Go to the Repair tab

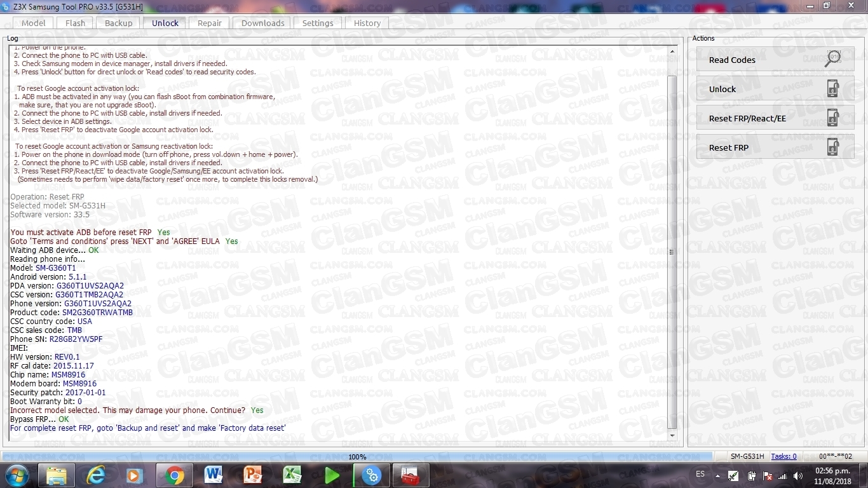pyautogui.click(x=210, y=23)
